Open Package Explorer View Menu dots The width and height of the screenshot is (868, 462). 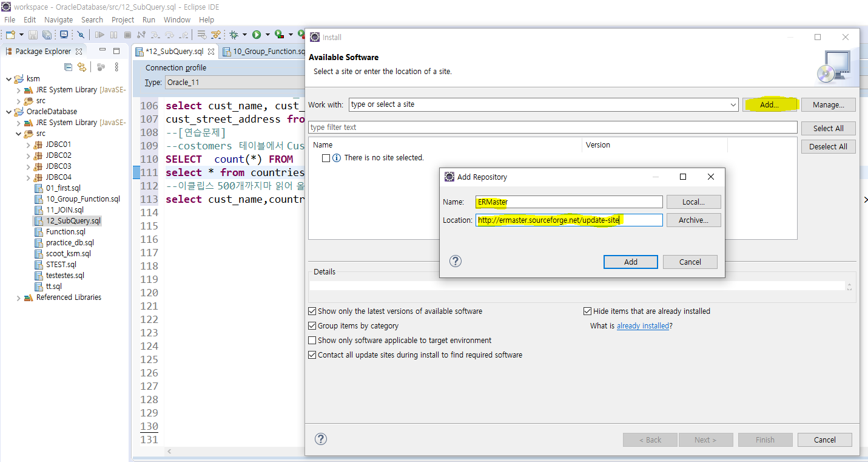point(117,67)
